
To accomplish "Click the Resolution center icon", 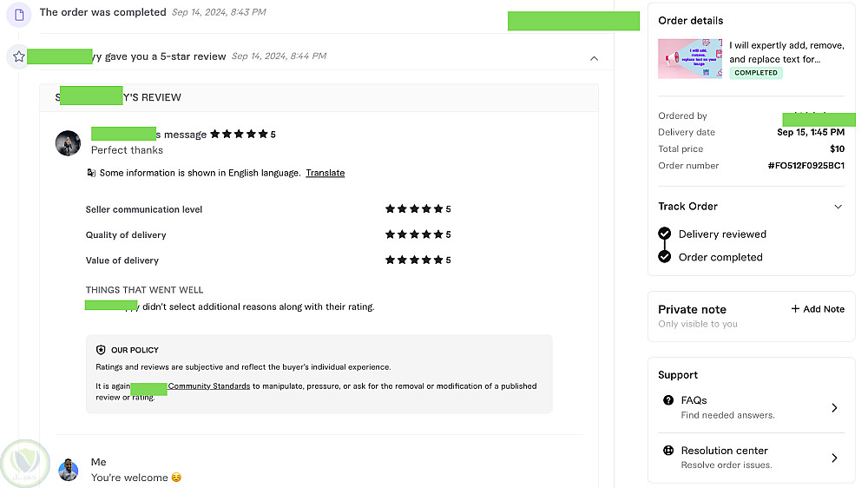I will 668,451.
